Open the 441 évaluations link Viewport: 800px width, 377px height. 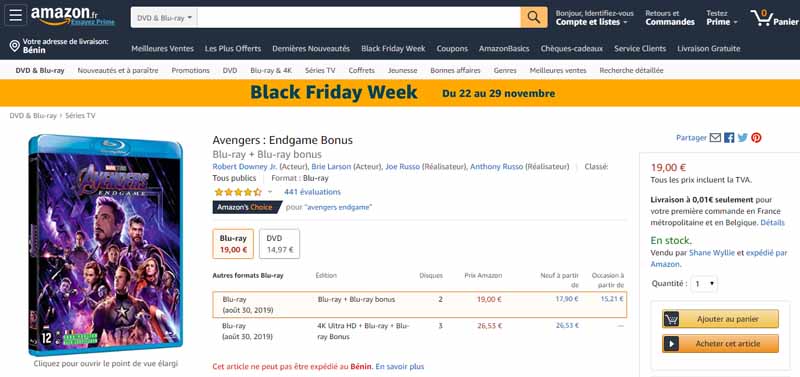(x=312, y=192)
